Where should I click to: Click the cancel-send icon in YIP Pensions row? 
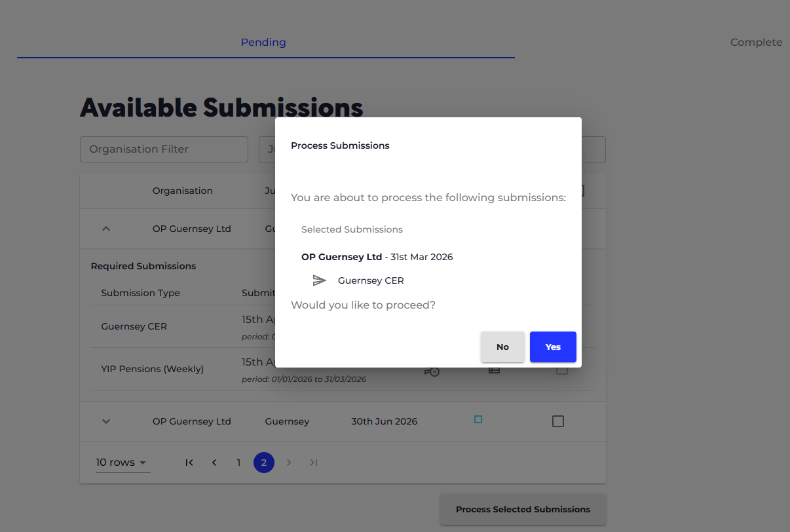click(432, 371)
